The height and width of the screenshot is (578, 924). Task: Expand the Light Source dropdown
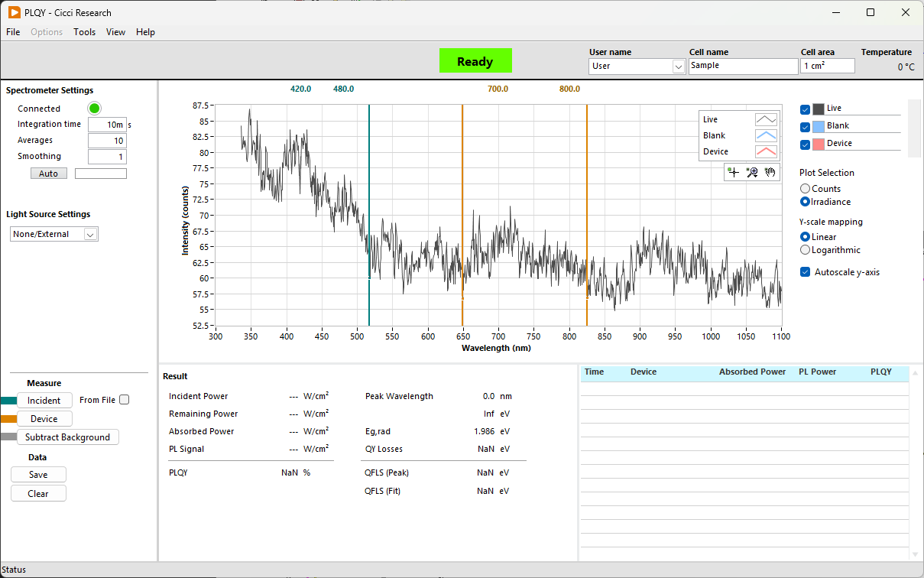click(90, 235)
